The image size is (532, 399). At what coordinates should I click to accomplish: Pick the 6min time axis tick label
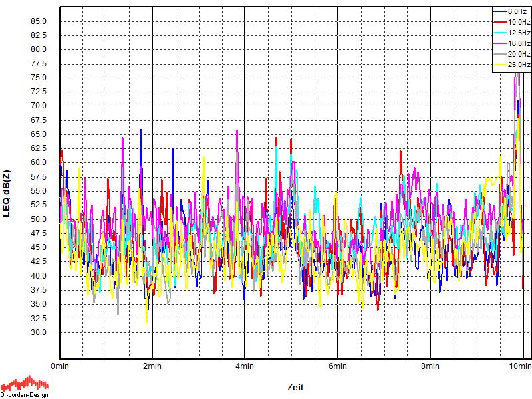pos(338,366)
